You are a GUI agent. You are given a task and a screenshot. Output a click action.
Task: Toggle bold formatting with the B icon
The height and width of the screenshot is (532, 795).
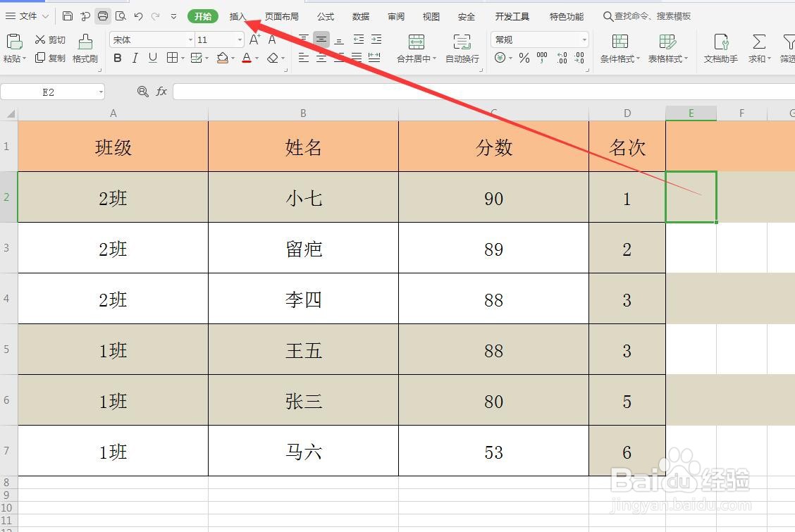(118, 58)
